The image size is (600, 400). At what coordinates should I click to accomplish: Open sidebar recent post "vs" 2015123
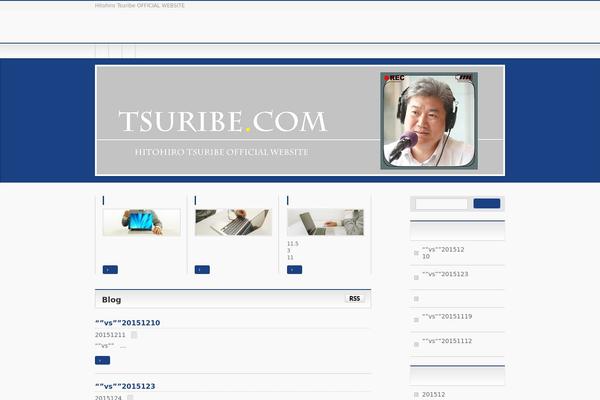445,274
